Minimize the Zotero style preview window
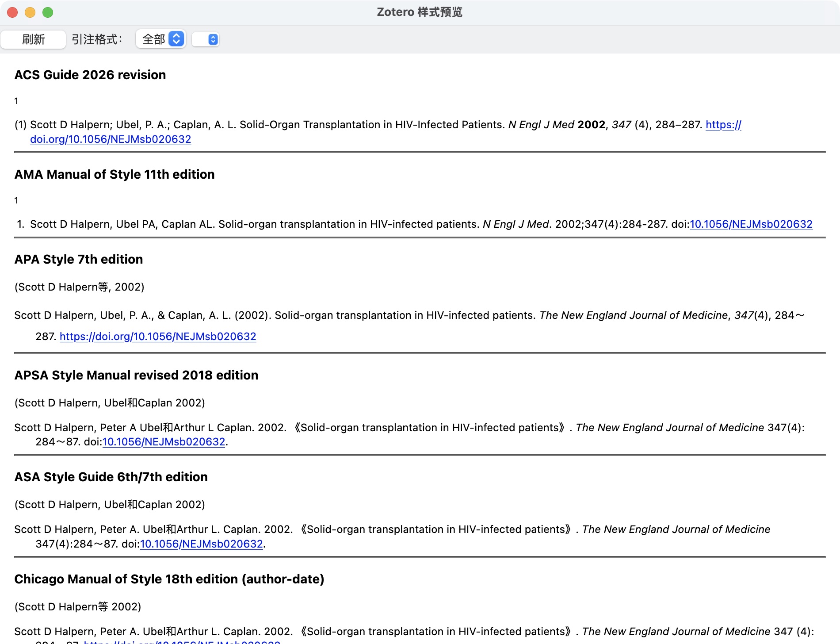This screenshot has height=644, width=840. coord(30,12)
